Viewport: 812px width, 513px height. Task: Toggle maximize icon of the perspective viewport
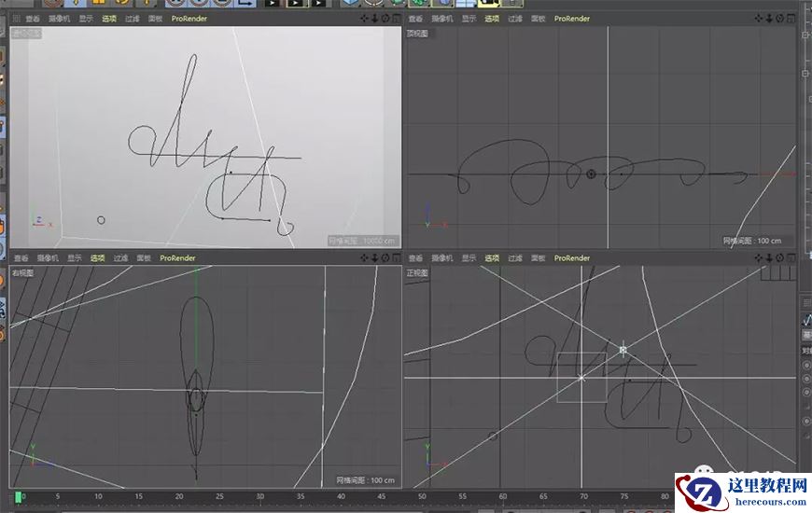pyautogui.click(x=396, y=18)
